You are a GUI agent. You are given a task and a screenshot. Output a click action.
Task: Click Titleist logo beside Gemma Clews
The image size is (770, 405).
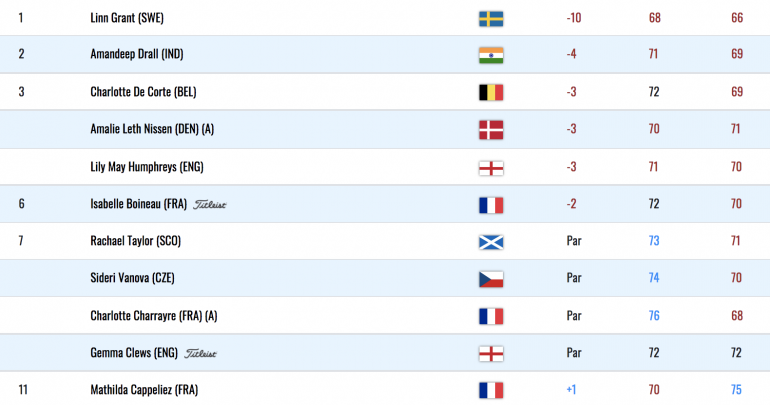(x=200, y=353)
